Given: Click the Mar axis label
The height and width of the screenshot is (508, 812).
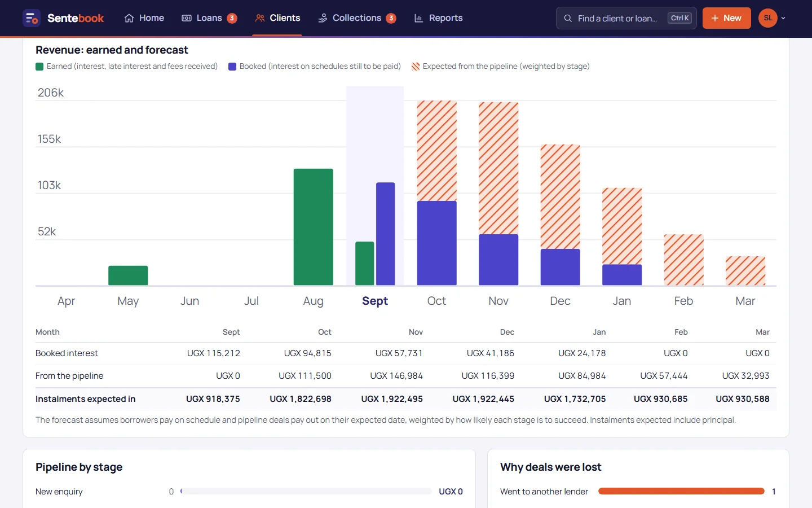Looking at the screenshot, I should coord(745,301).
